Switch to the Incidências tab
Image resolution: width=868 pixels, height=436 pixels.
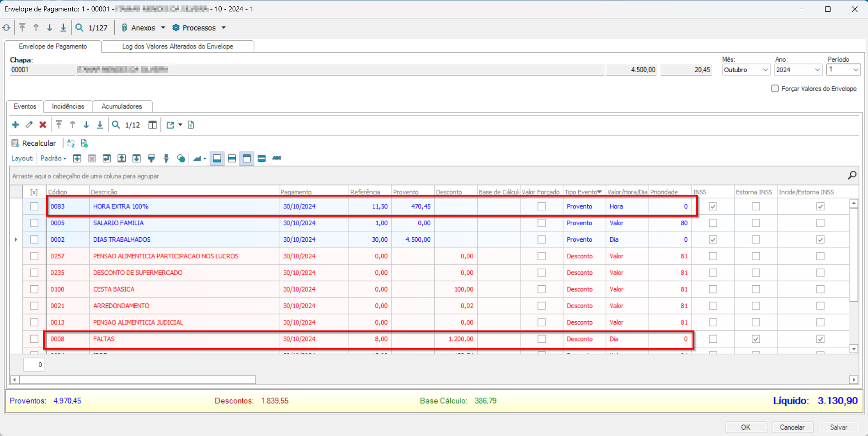(68, 106)
